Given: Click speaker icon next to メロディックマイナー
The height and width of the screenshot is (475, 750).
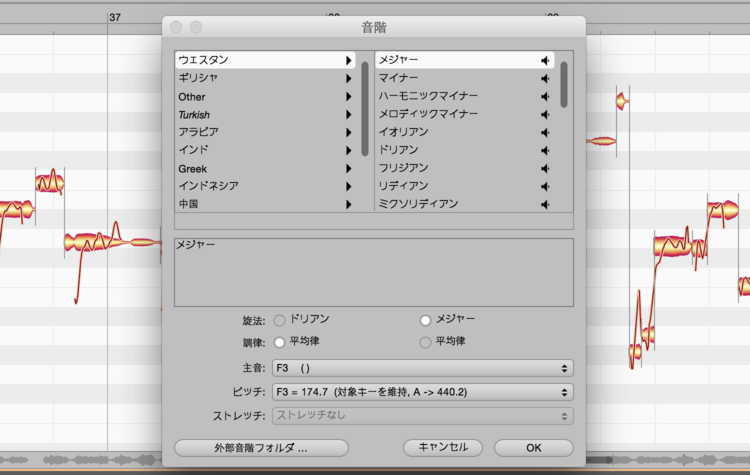Looking at the screenshot, I should [545, 114].
